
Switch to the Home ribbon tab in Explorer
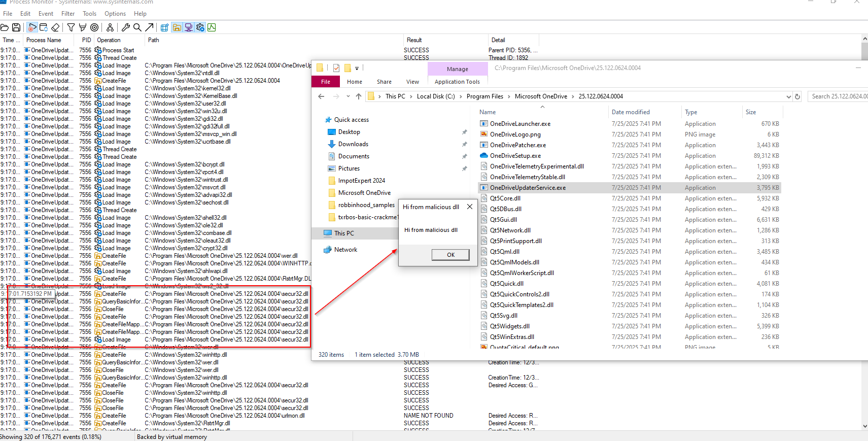coord(355,82)
